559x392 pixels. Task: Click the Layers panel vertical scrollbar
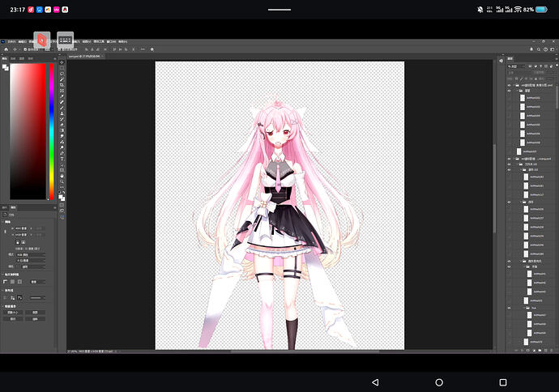click(x=557, y=96)
